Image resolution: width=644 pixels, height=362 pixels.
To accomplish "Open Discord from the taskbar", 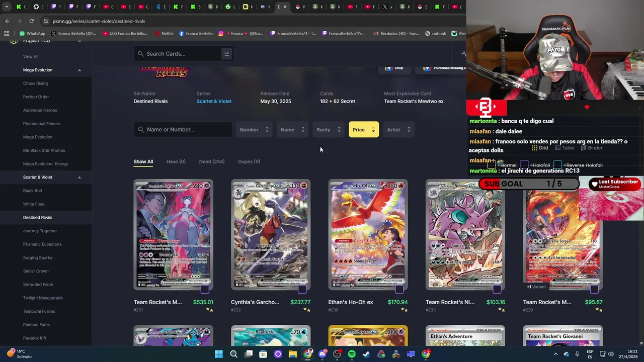I will point(322,354).
